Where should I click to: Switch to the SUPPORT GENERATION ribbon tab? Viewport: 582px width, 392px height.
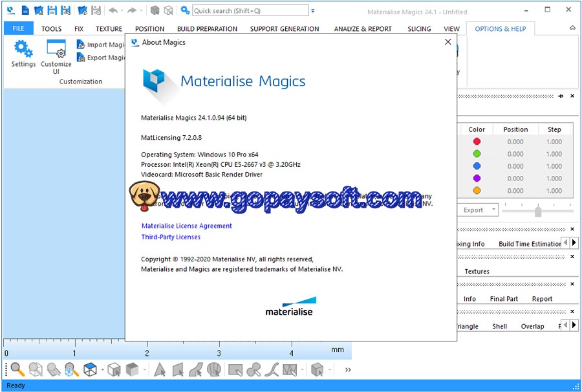click(x=285, y=28)
